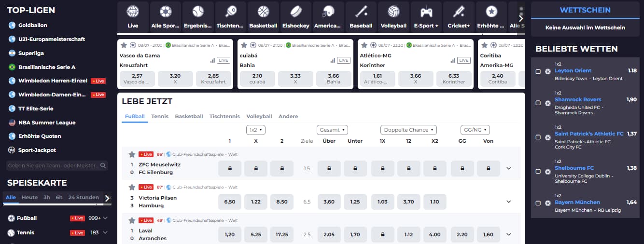Pick odds 17.25 for Avranches win
The image size is (644, 244).
(282, 234)
